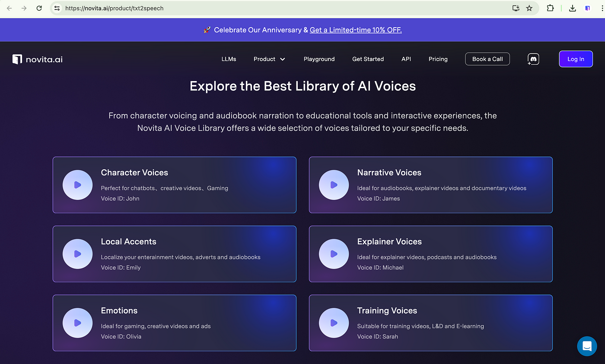The image size is (605, 364).
Task: Select the Local Accents title
Action: [x=128, y=242]
